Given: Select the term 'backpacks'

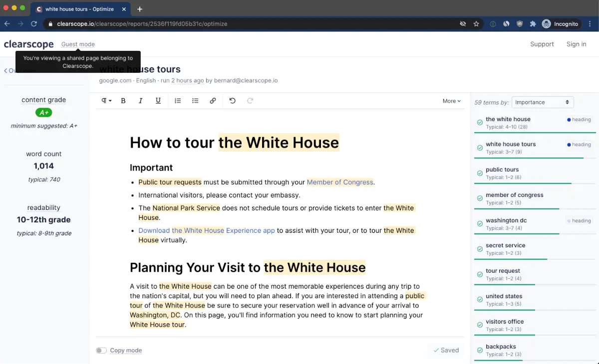Looking at the screenshot, I should (501, 347).
